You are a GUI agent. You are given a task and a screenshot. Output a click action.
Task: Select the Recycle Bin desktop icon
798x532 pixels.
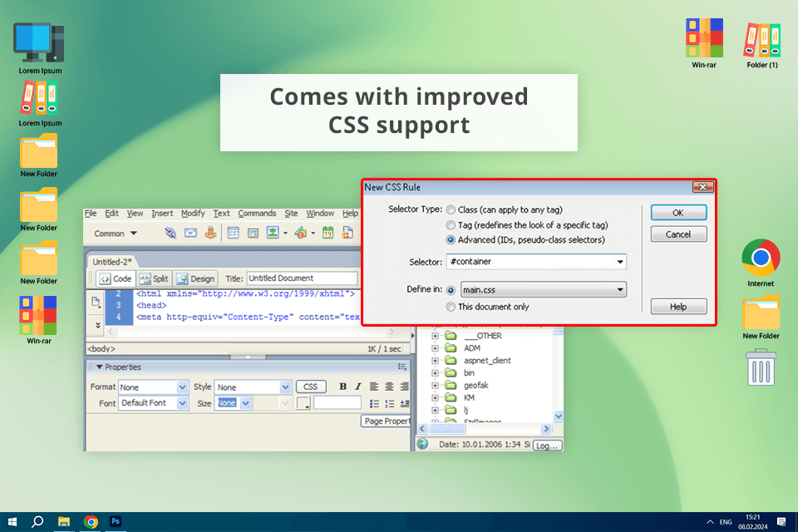coord(761,367)
